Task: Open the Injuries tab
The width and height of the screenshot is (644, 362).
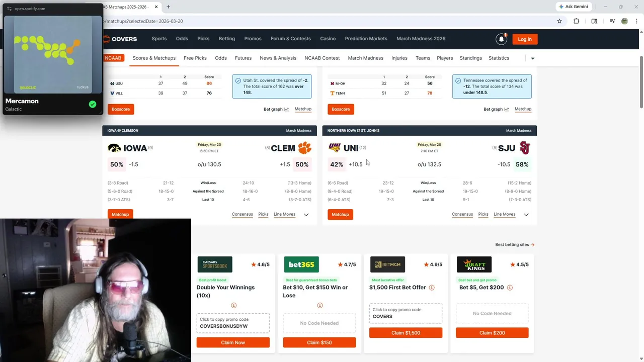Action: pos(399,58)
